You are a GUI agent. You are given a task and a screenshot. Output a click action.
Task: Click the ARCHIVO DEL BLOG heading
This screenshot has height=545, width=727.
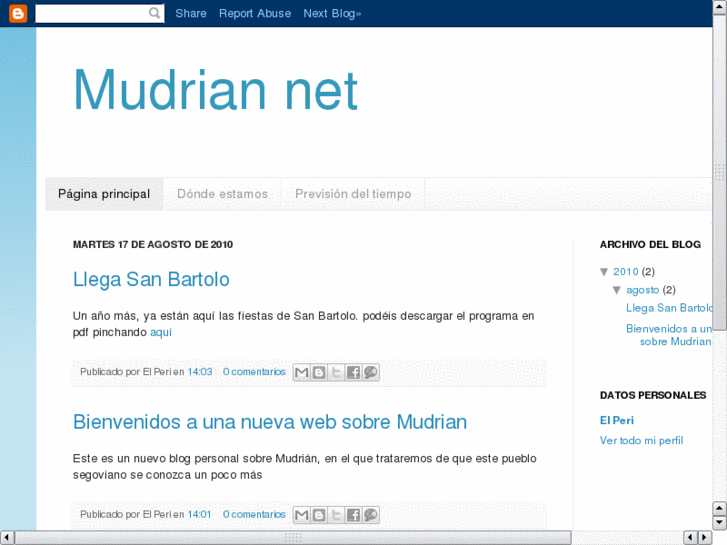pyautogui.click(x=650, y=245)
